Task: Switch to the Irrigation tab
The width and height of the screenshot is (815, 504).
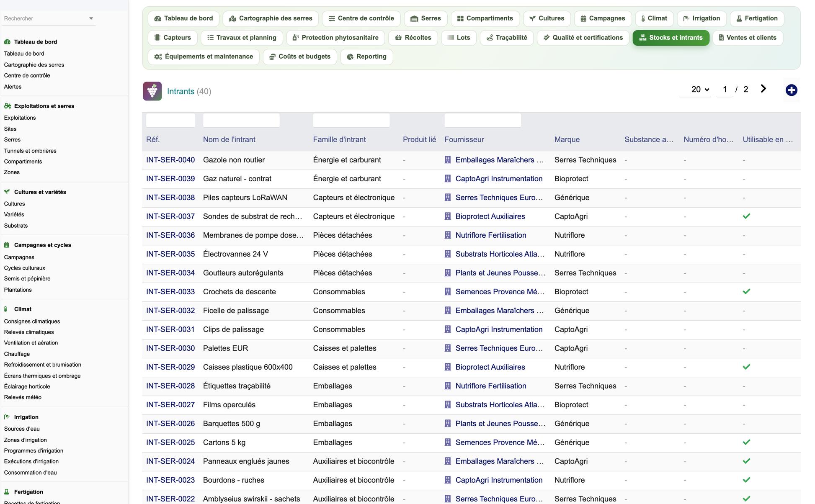Action: pos(702,18)
